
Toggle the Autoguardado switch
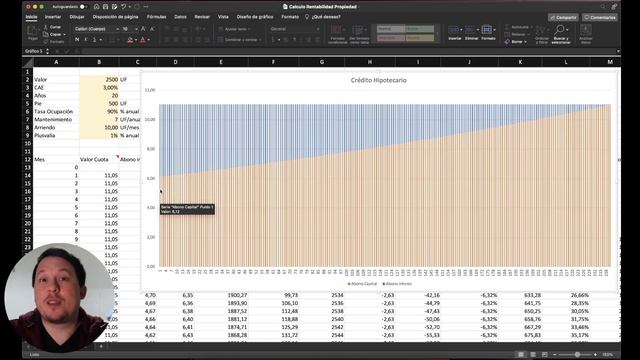coord(83,7)
